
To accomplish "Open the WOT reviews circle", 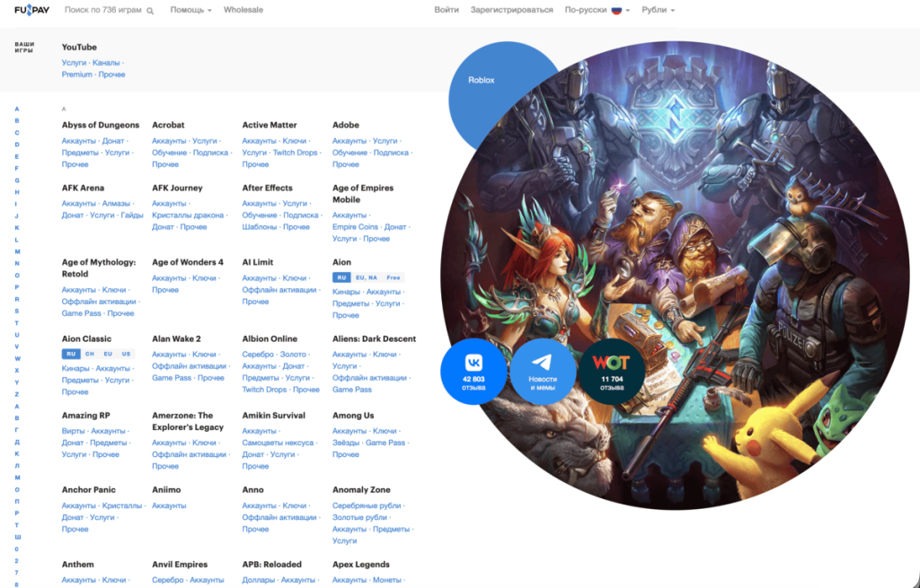I will pos(611,372).
